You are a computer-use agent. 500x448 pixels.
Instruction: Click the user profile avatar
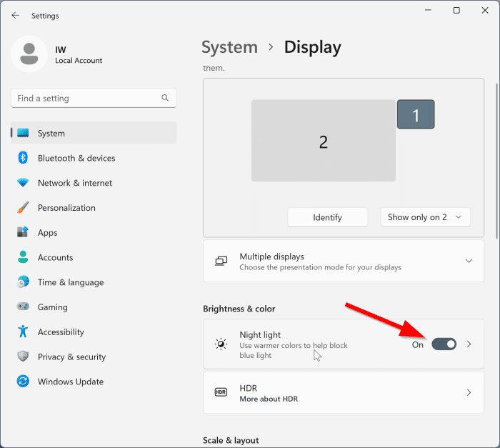pyautogui.click(x=29, y=54)
